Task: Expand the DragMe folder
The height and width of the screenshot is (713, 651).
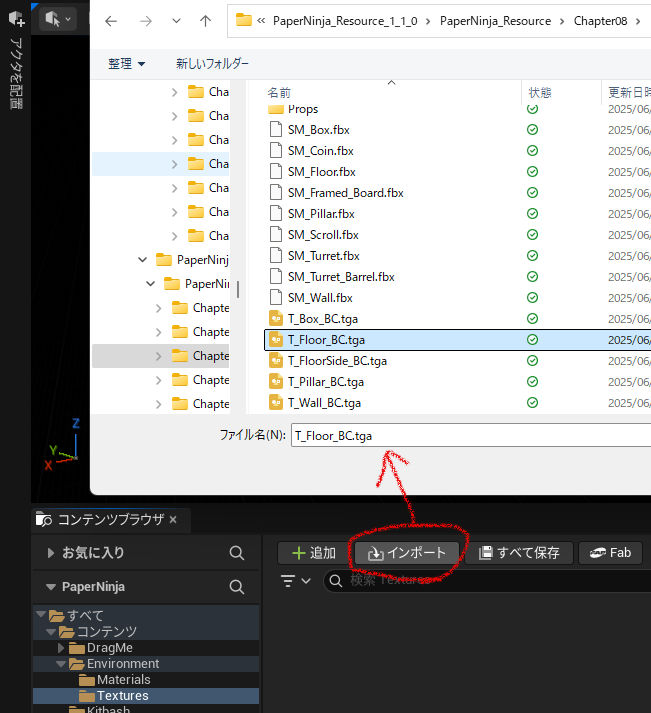Action: click(x=62, y=647)
